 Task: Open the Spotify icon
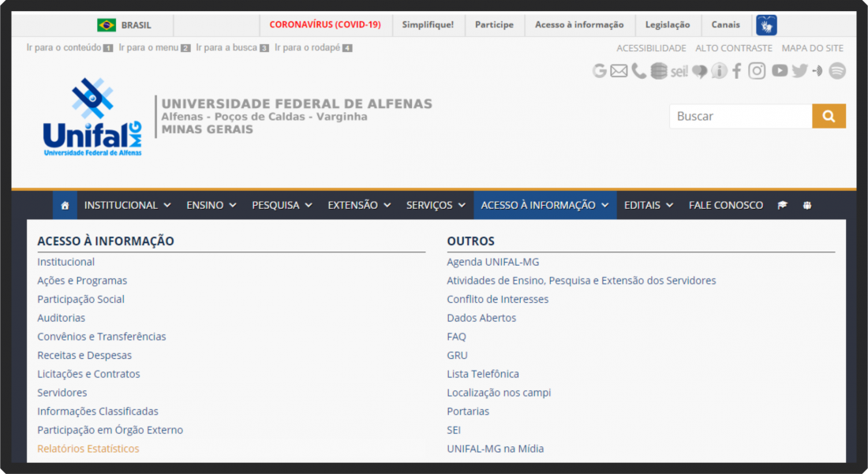[837, 71]
